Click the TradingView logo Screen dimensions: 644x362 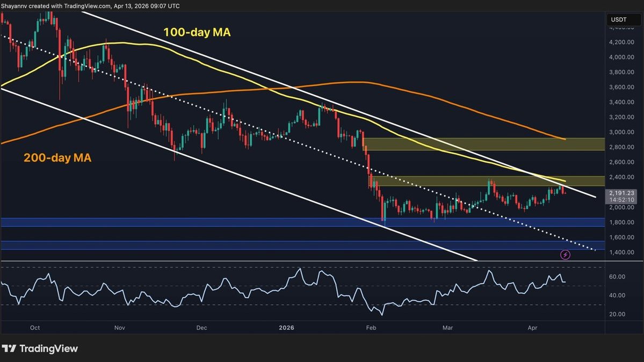click(x=40, y=349)
